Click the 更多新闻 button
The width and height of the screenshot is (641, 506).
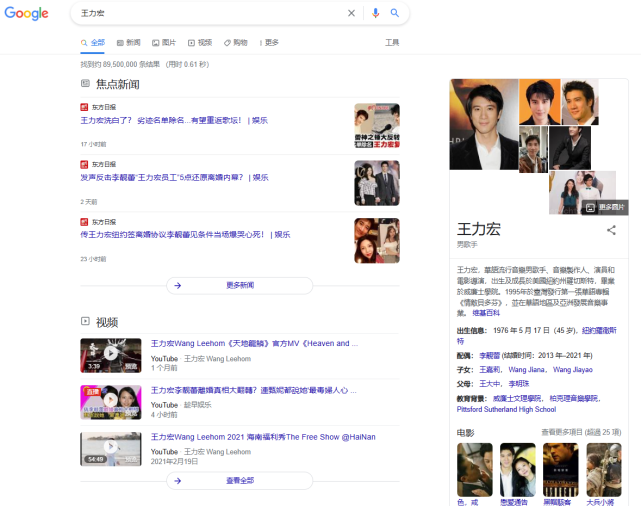(240, 285)
